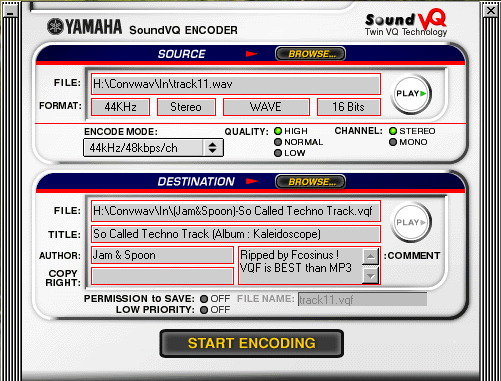Play the source file track11.wav
Image resolution: width=501 pixels, height=381 pixels.
(x=411, y=94)
